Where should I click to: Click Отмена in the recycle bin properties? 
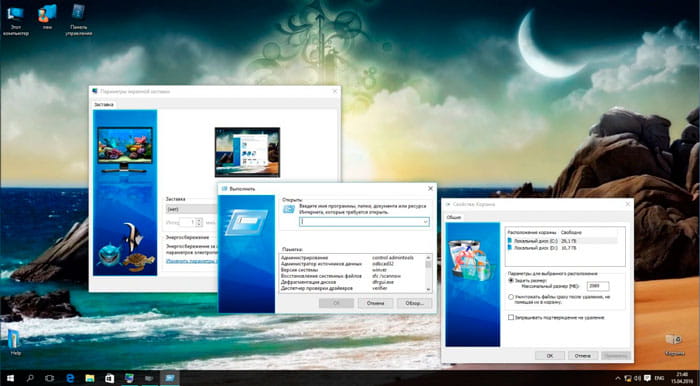pos(583,356)
